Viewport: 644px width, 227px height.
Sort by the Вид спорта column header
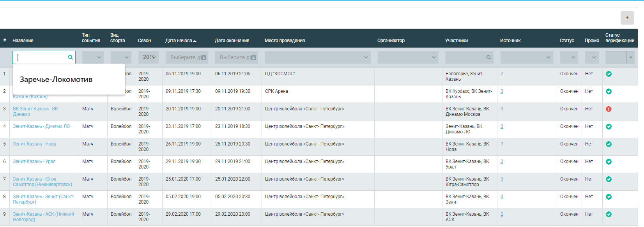117,38
